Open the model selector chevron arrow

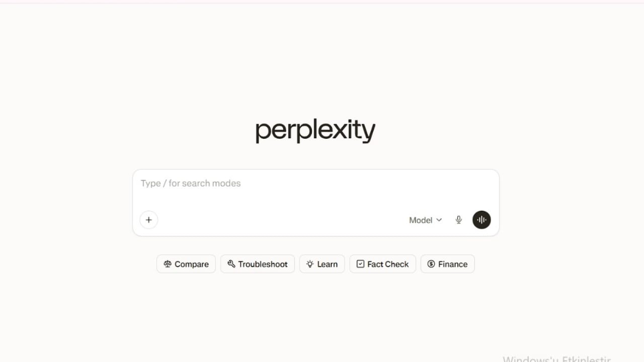(x=438, y=220)
